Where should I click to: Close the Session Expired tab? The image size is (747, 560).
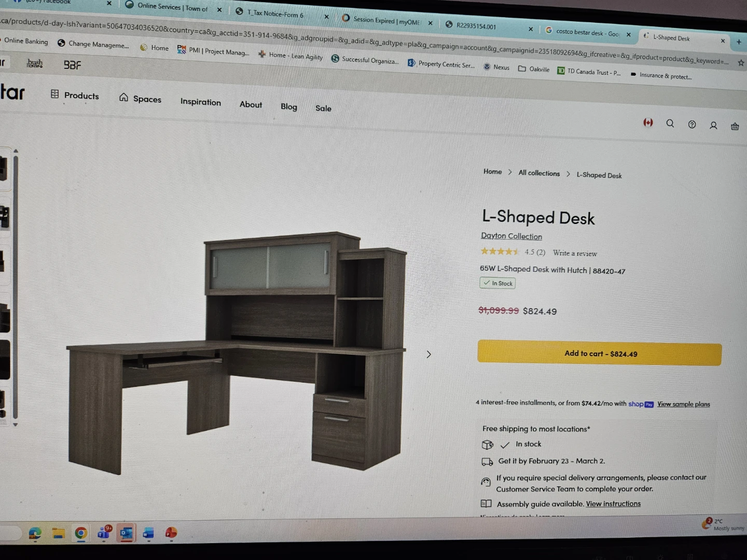click(x=430, y=23)
